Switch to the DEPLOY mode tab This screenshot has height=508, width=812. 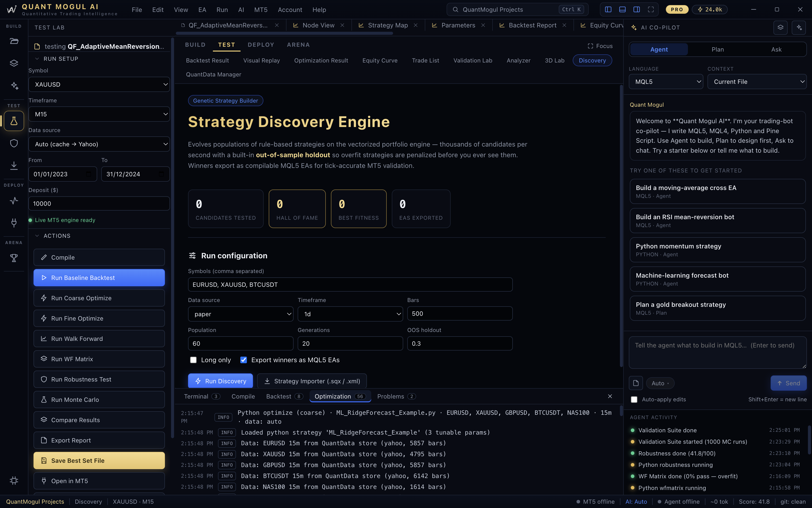click(261, 45)
